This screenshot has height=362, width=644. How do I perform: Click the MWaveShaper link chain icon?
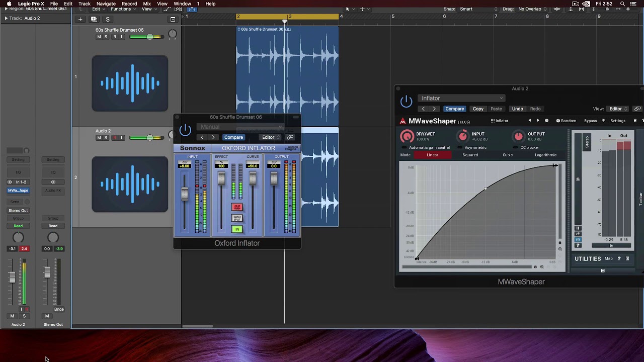pos(637,109)
